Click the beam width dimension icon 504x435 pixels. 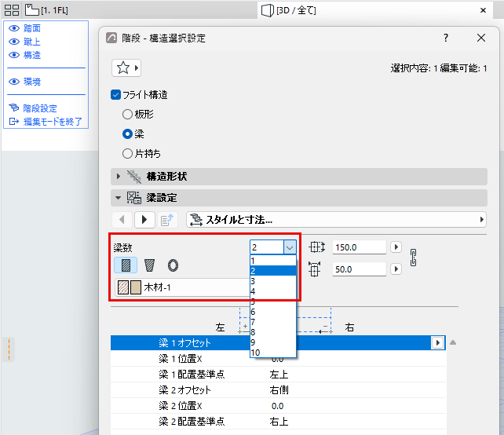(314, 269)
